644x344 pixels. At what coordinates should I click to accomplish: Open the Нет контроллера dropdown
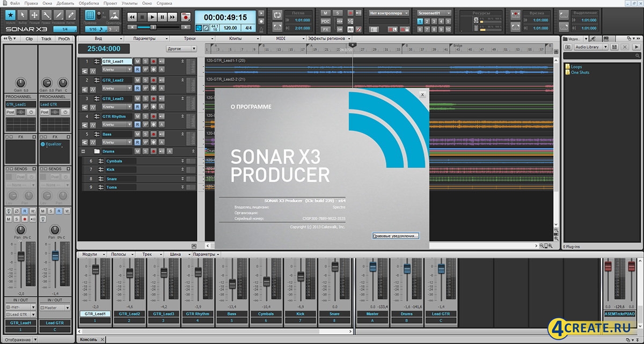pyautogui.click(x=389, y=12)
